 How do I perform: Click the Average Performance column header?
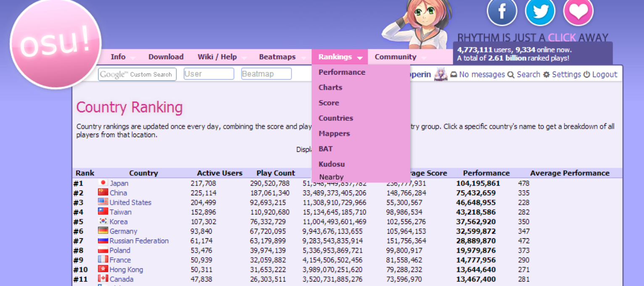pos(570,173)
